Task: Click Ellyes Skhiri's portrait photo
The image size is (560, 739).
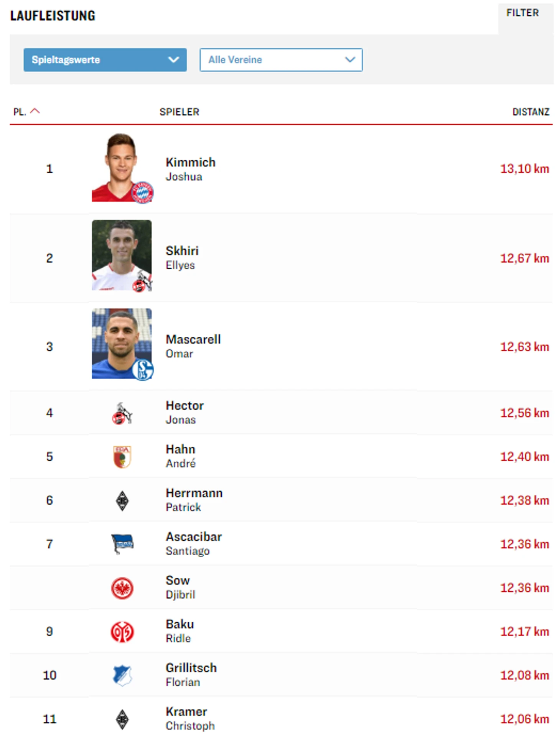Action: point(122,255)
